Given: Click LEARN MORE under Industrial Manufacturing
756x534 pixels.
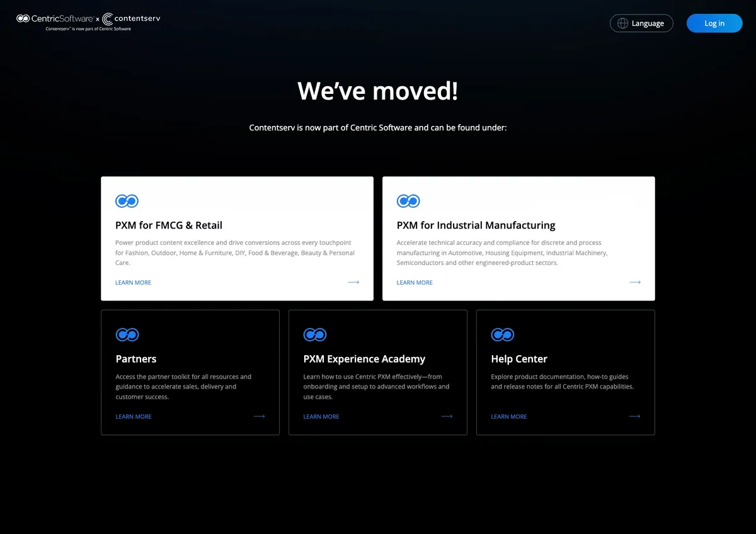Looking at the screenshot, I should 415,283.
